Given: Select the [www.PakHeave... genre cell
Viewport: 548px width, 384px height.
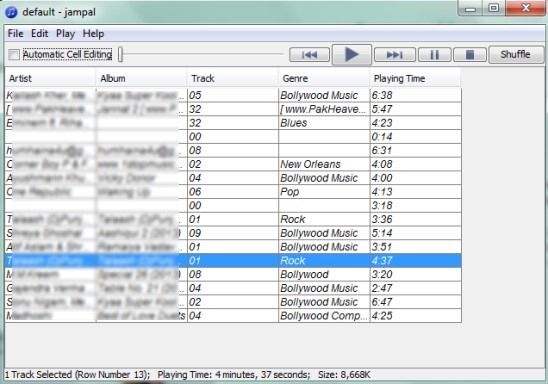Looking at the screenshot, I should (324, 109).
